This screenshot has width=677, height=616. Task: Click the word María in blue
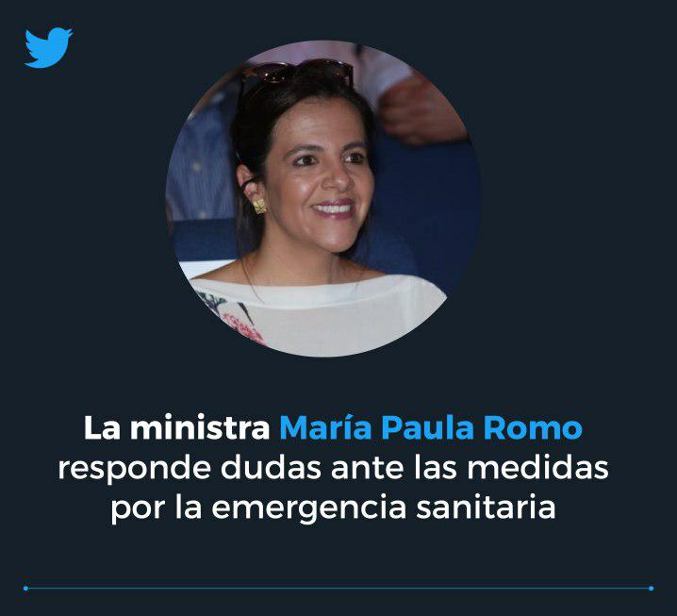325,428
